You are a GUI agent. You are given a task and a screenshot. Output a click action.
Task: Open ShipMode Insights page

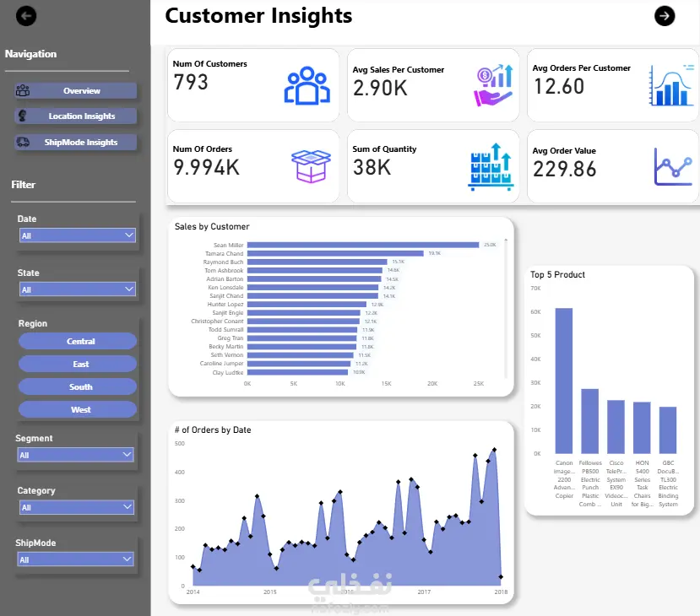pos(76,142)
